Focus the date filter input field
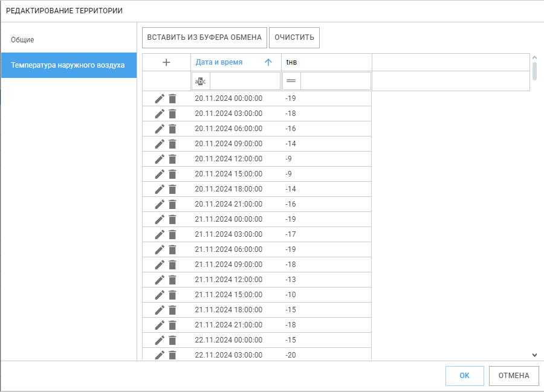Viewport: 544px width, 392px height. (245, 81)
